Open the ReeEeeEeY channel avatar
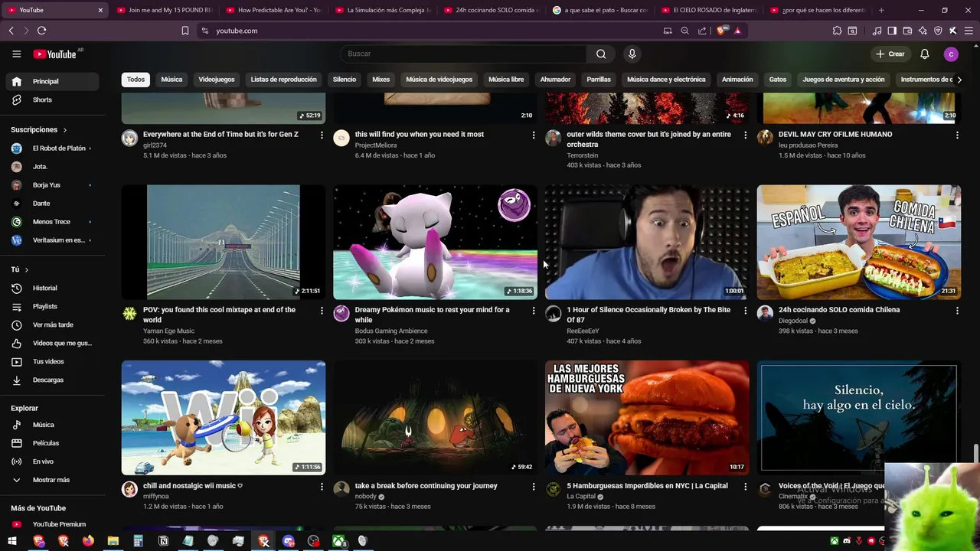Image resolution: width=980 pixels, height=551 pixels. (x=553, y=314)
